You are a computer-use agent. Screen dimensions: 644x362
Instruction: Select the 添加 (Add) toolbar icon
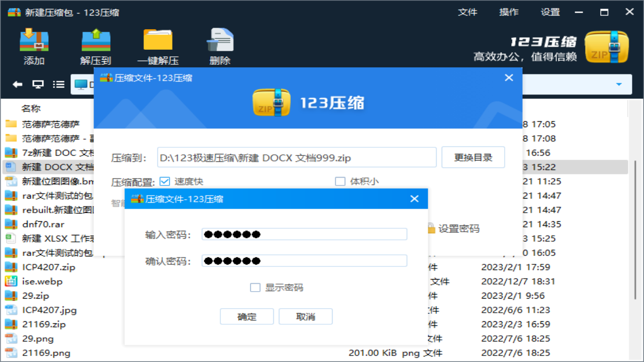33,45
